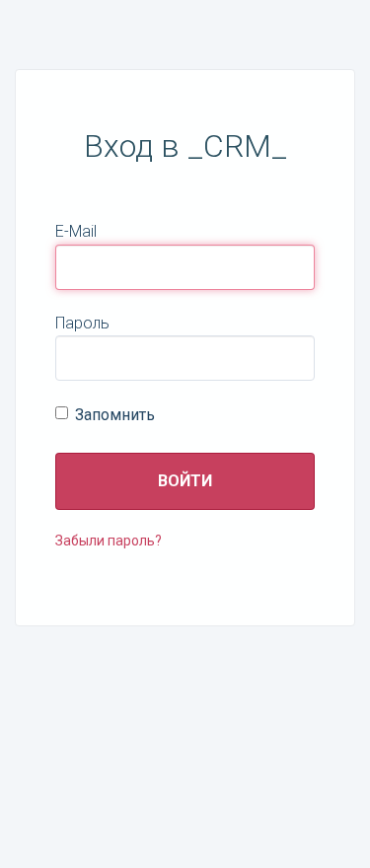This screenshot has height=868, width=370.
Task: Focus the E-Mail input field
Action: (x=185, y=267)
